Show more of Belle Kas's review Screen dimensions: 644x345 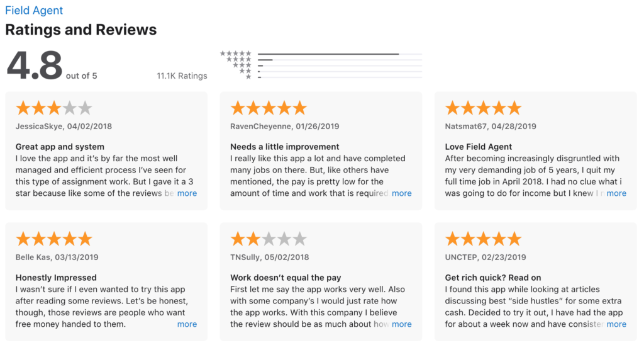point(187,324)
